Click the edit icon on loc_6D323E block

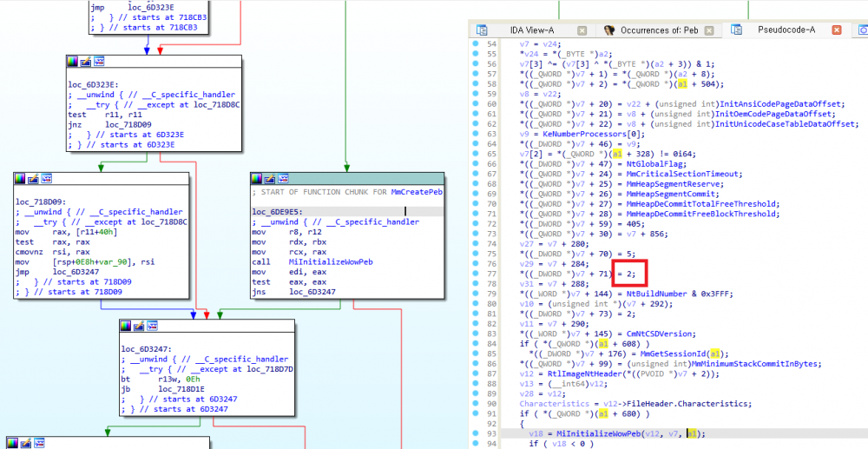(86, 62)
